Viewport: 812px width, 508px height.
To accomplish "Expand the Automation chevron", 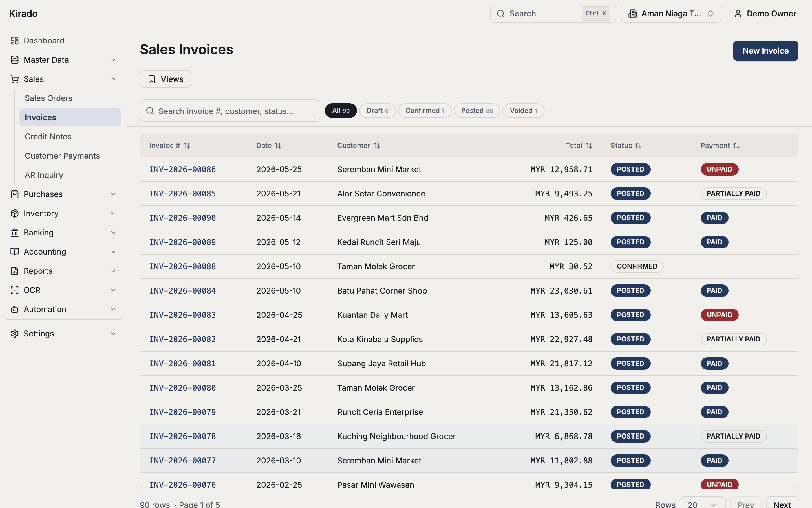I will point(113,309).
